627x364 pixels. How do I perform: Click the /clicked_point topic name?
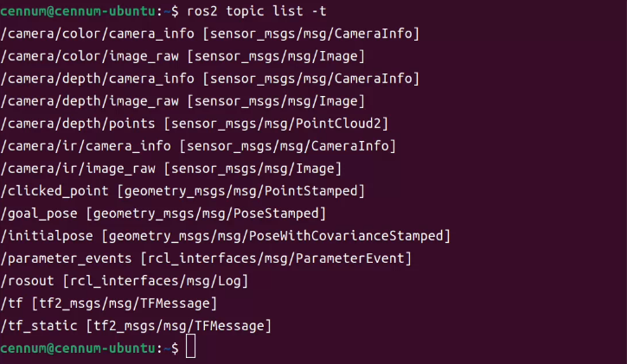point(54,191)
